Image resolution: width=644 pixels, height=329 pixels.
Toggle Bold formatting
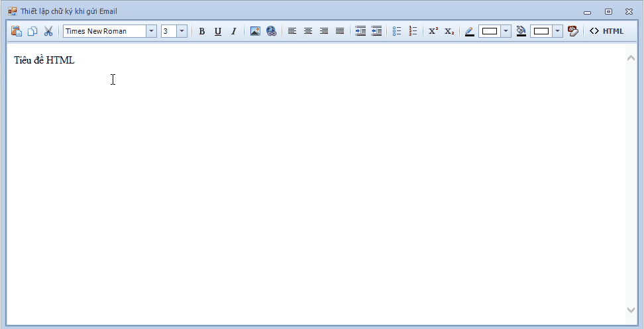pos(202,31)
